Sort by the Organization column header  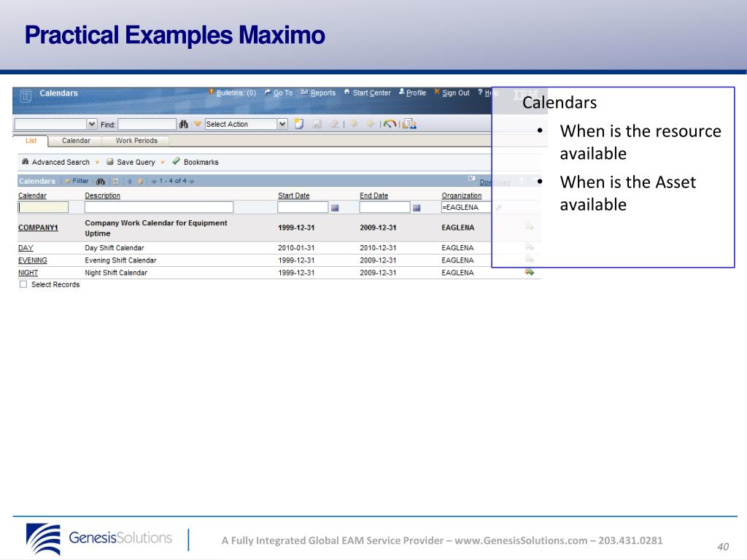point(462,195)
